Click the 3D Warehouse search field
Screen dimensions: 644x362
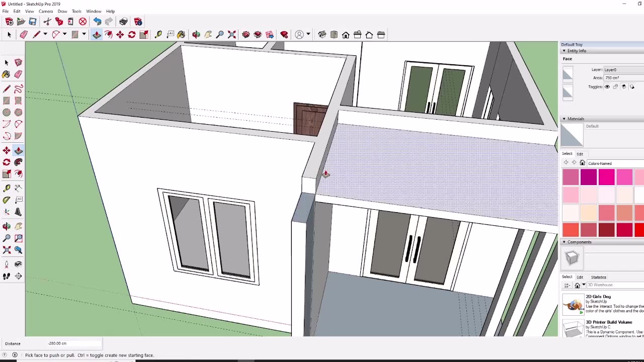point(615,285)
